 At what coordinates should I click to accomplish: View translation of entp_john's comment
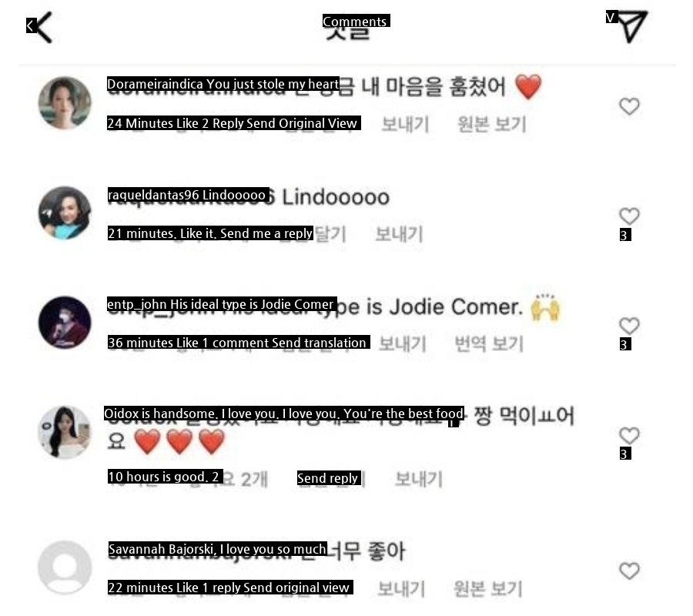[489, 343]
